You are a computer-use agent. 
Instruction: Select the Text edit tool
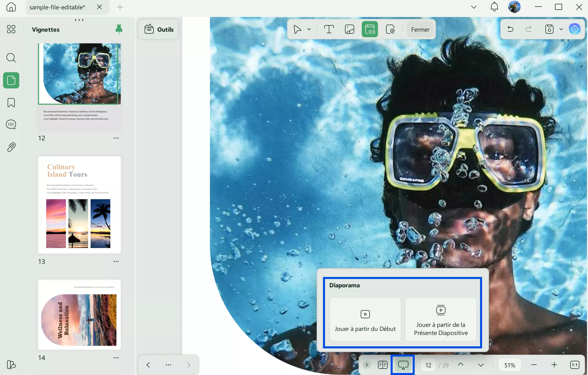click(x=329, y=29)
